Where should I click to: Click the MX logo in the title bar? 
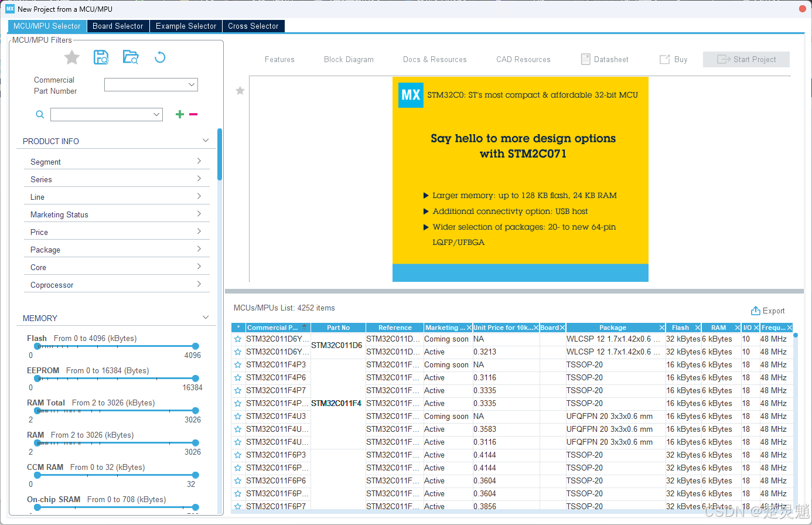pos(10,9)
